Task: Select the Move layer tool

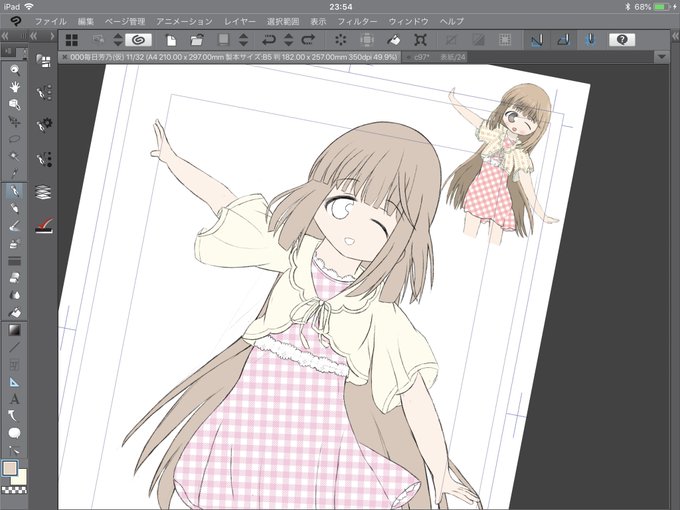Action: 15,122
